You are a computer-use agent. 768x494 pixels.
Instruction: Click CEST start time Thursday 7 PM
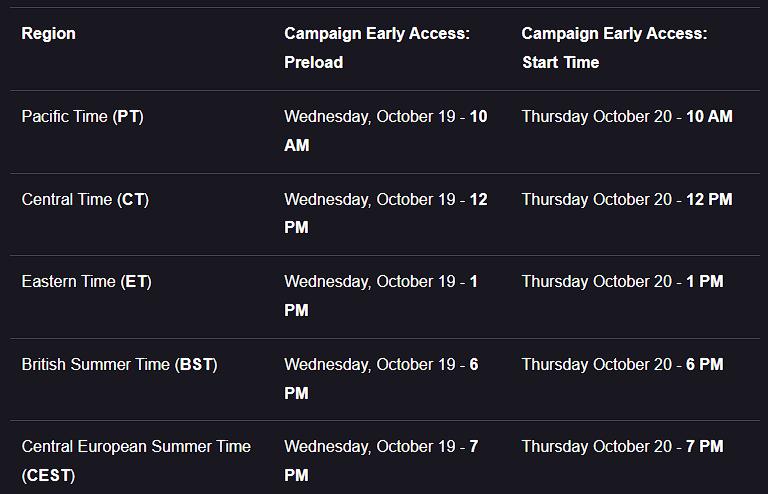[622, 447]
